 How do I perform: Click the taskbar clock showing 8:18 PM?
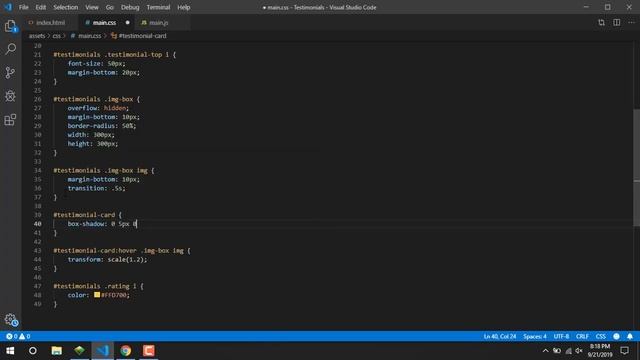point(599,351)
